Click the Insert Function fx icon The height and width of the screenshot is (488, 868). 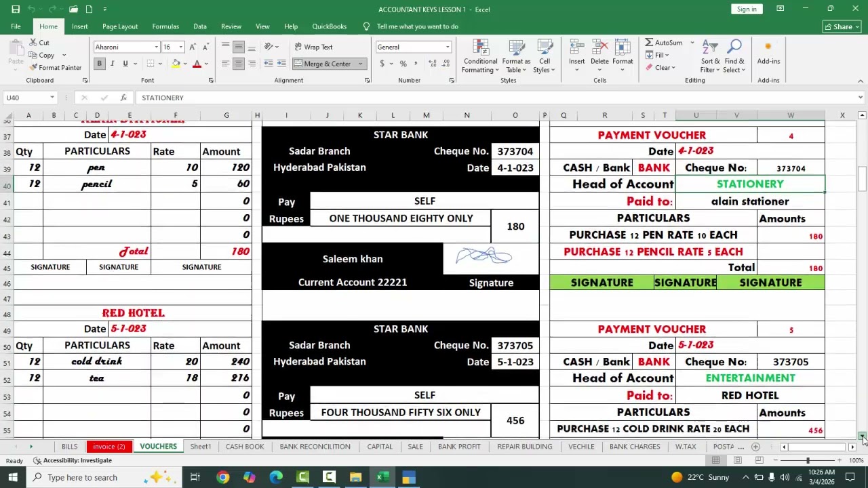123,98
